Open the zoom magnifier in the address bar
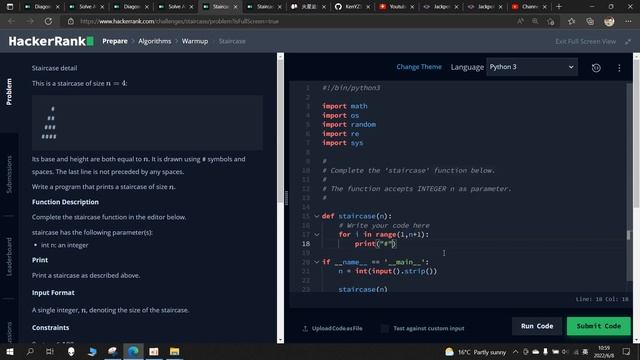Image resolution: width=640 pixels, height=360 pixels. click(535, 21)
